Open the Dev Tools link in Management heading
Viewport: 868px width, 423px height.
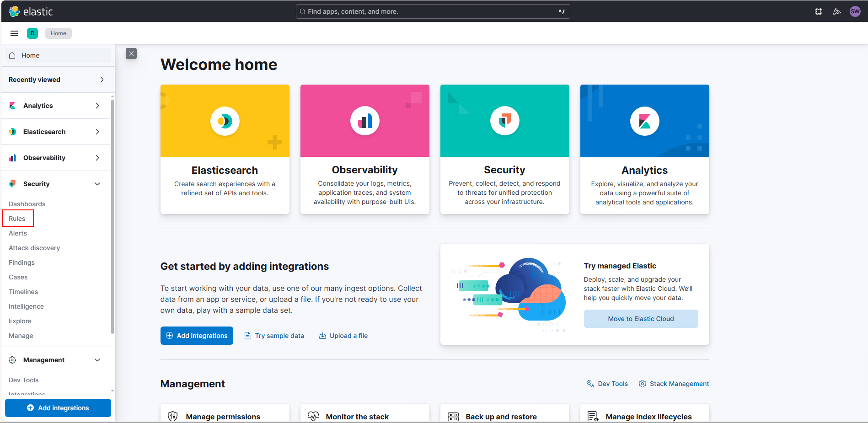click(x=613, y=384)
